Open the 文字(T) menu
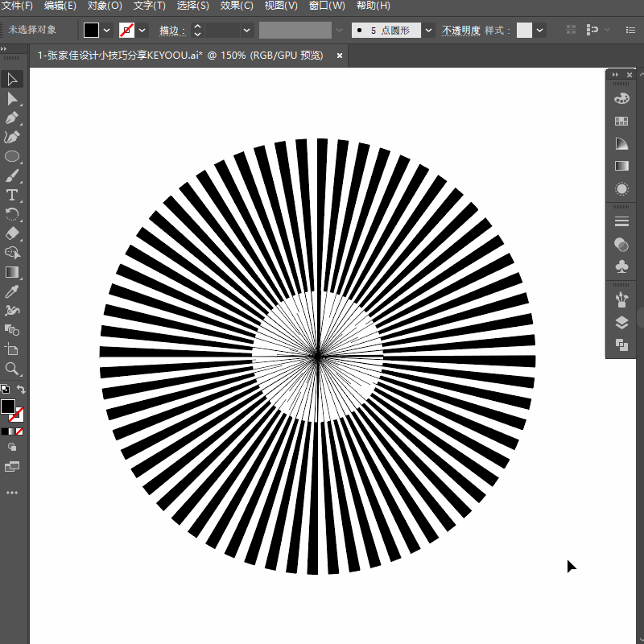Image resolution: width=644 pixels, height=644 pixels. tap(150, 6)
